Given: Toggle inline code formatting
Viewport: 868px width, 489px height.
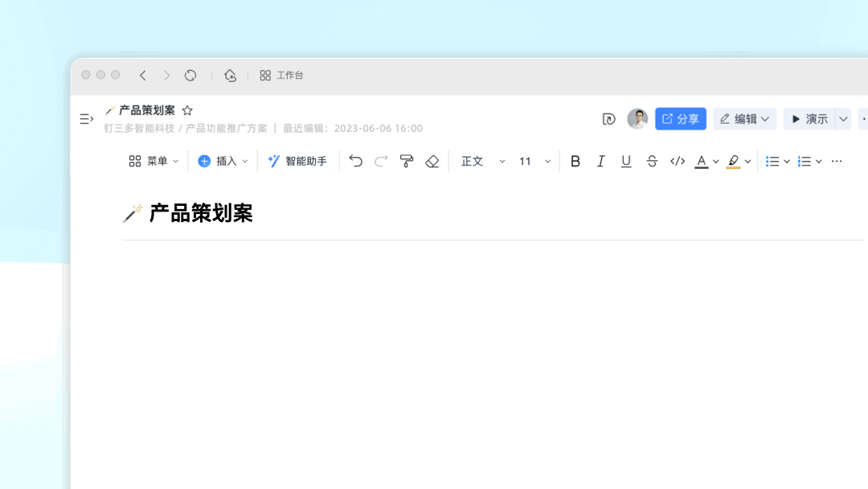Looking at the screenshot, I should [x=678, y=161].
